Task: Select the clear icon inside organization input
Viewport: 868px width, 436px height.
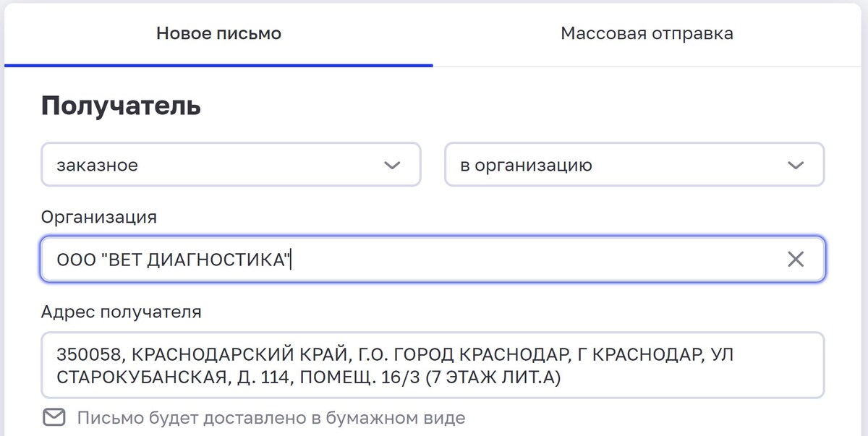Action: (796, 258)
